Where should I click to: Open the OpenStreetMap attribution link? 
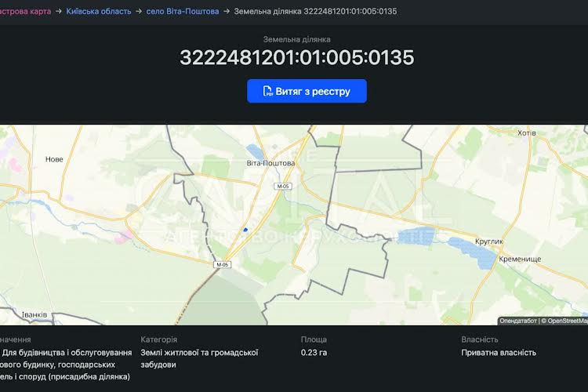pos(566,321)
